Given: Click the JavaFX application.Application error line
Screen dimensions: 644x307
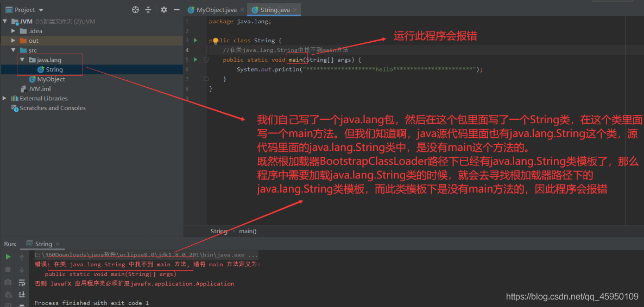Looking at the screenshot, I should point(134,284).
